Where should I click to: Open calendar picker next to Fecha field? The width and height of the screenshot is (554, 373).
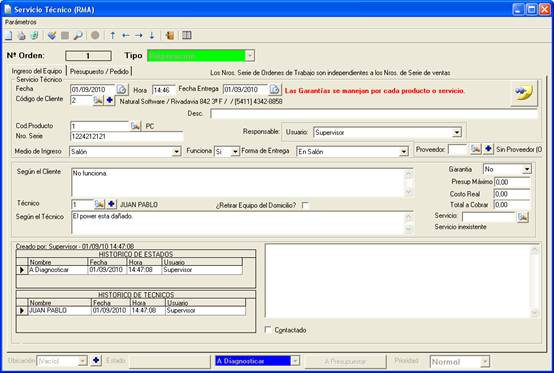pos(122,89)
